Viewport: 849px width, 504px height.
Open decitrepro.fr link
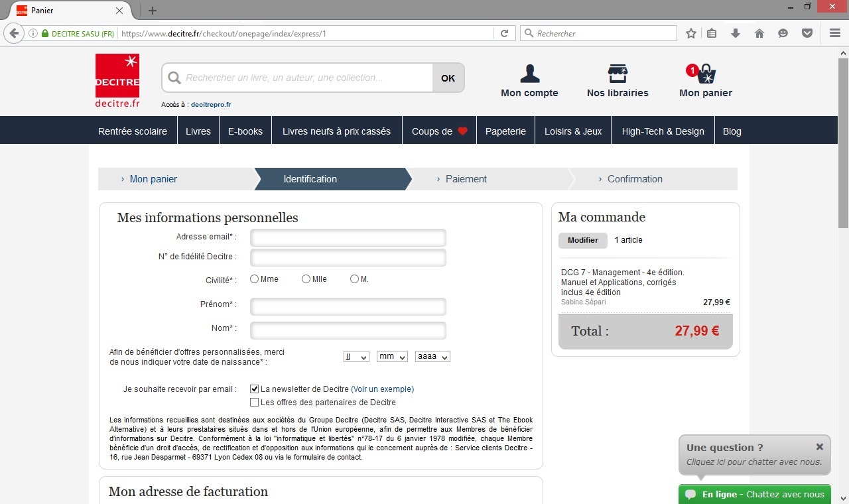click(x=211, y=105)
